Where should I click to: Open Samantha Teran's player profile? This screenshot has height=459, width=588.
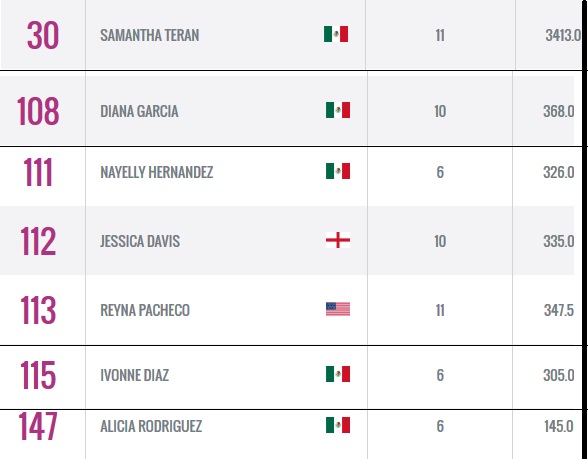[x=150, y=35]
